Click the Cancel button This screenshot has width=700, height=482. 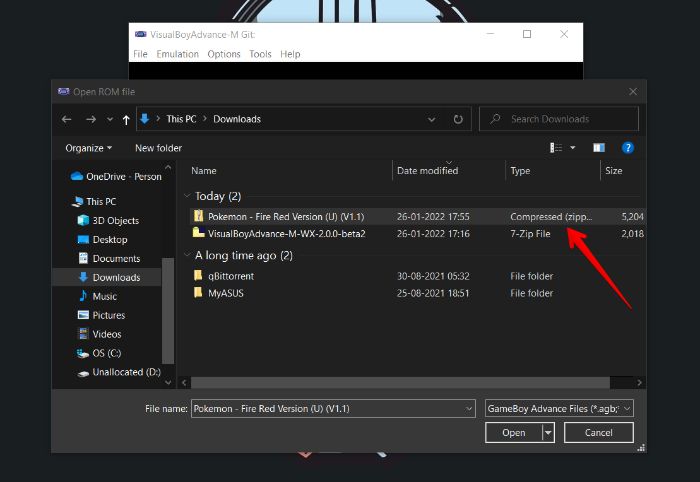click(x=598, y=433)
